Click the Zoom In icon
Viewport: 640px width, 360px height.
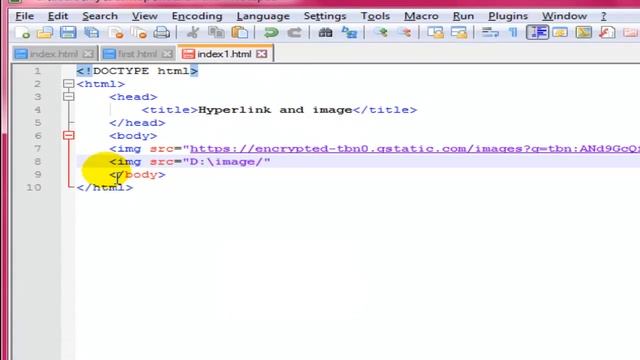pyautogui.click(x=381, y=32)
